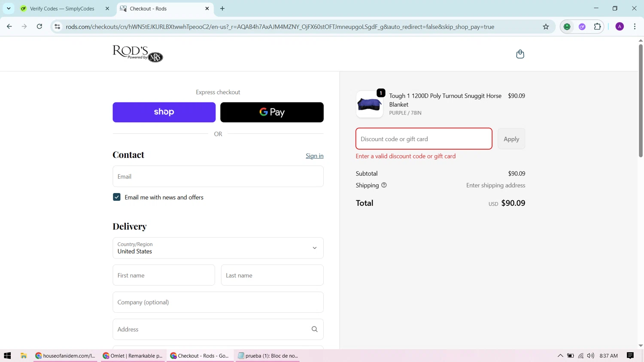Switch to the Checkout - Rods tab
644x362 pixels.
tap(165, 9)
